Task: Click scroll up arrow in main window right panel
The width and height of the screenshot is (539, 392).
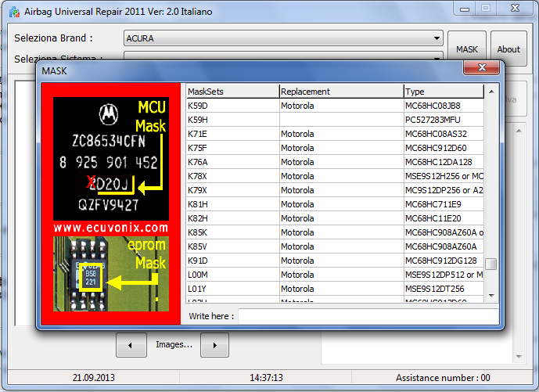Action: (519, 131)
